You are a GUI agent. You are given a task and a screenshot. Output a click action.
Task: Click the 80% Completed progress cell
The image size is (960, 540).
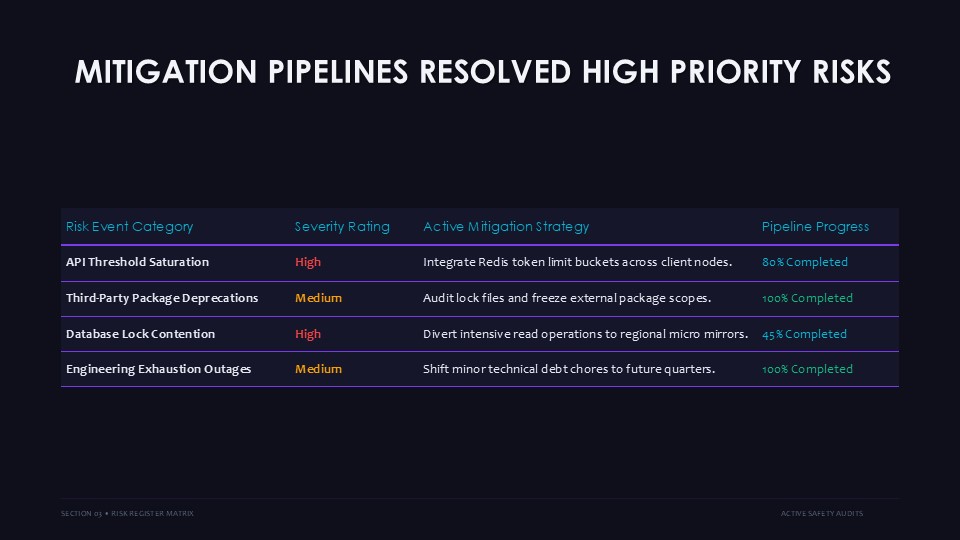tap(804, 262)
